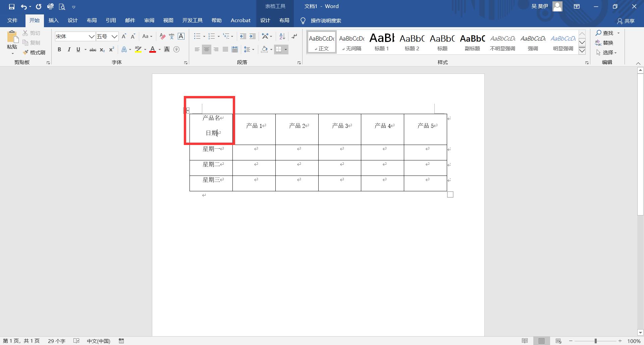The width and height of the screenshot is (644, 345).
Task: Clear all formatting of selected text
Action: coord(162,36)
